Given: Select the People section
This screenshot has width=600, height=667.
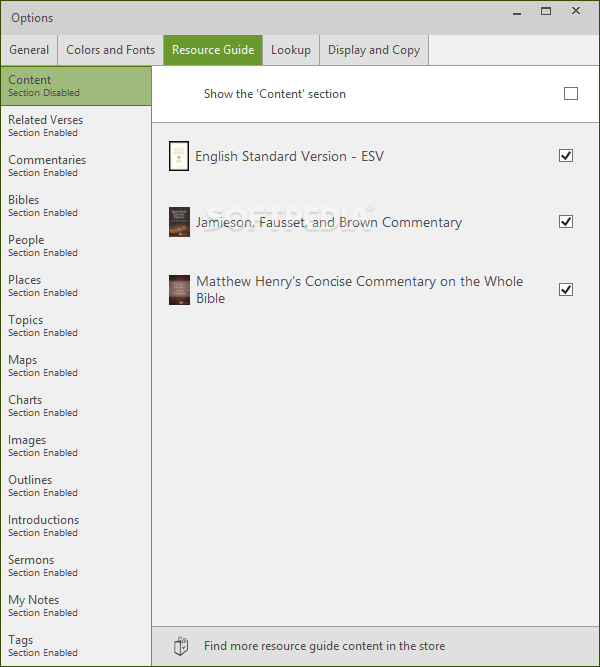Looking at the screenshot, I should click(76, 246).
